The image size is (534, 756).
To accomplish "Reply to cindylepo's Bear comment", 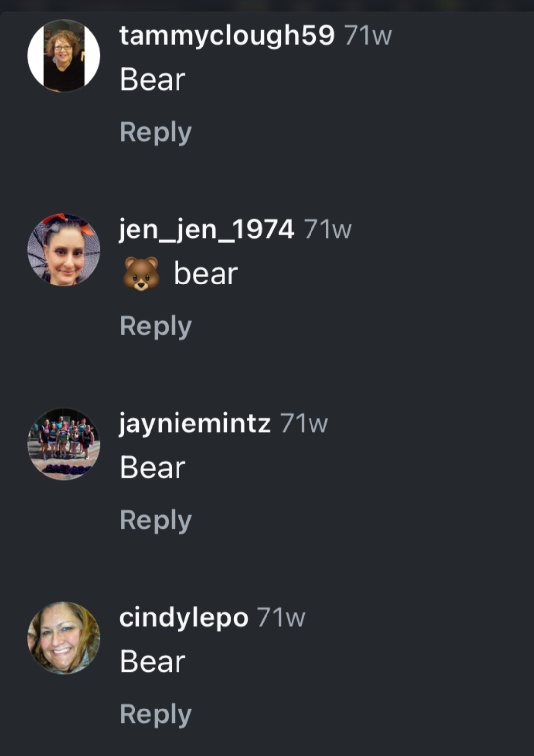I will [x=156, y=714].
